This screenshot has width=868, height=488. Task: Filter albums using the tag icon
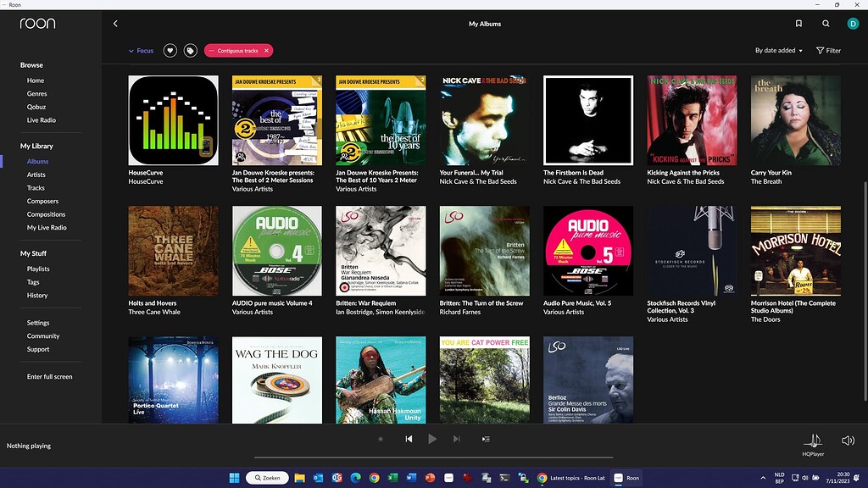(190, 50)
